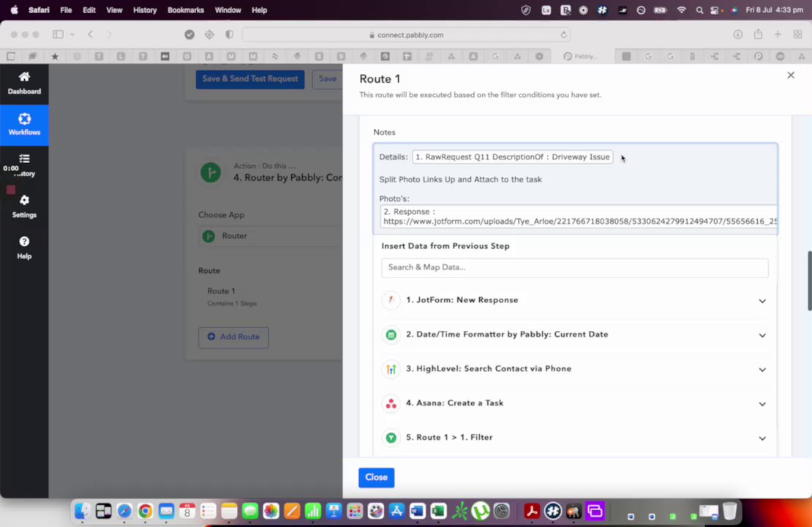Open App Store from the Dock
This screenshot has height=527, width=812.
(396, 512)
